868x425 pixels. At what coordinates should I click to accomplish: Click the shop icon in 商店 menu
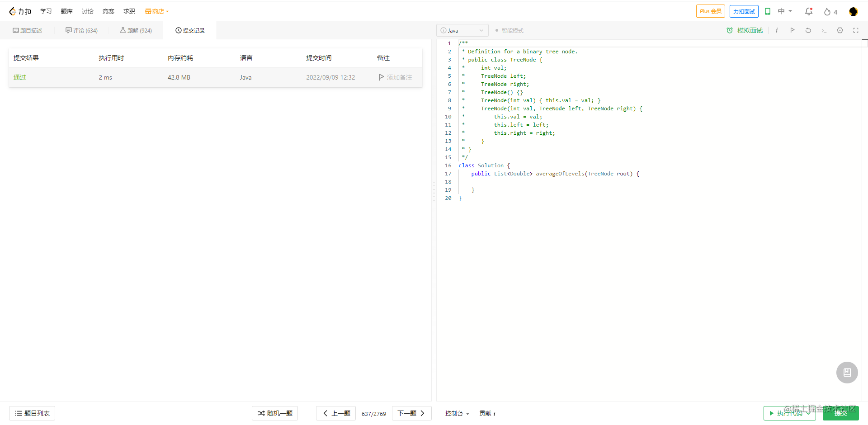click(x=148, y=11)
